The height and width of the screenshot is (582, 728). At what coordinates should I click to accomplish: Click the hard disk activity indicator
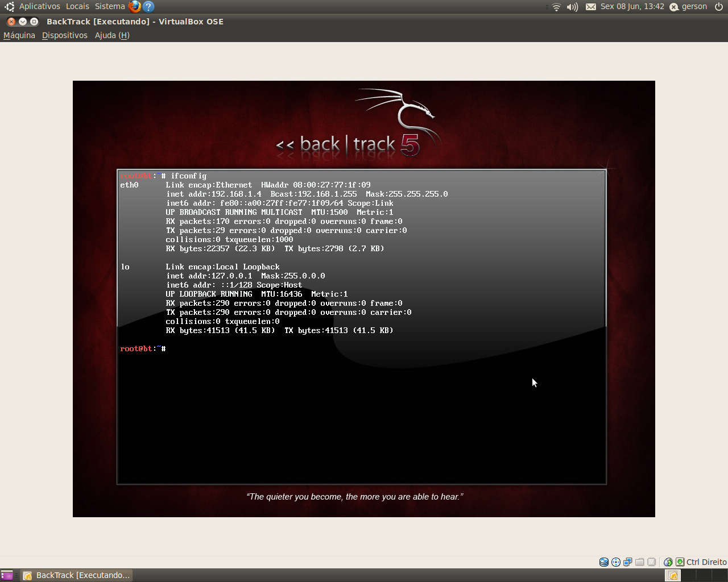pos(604,562)
